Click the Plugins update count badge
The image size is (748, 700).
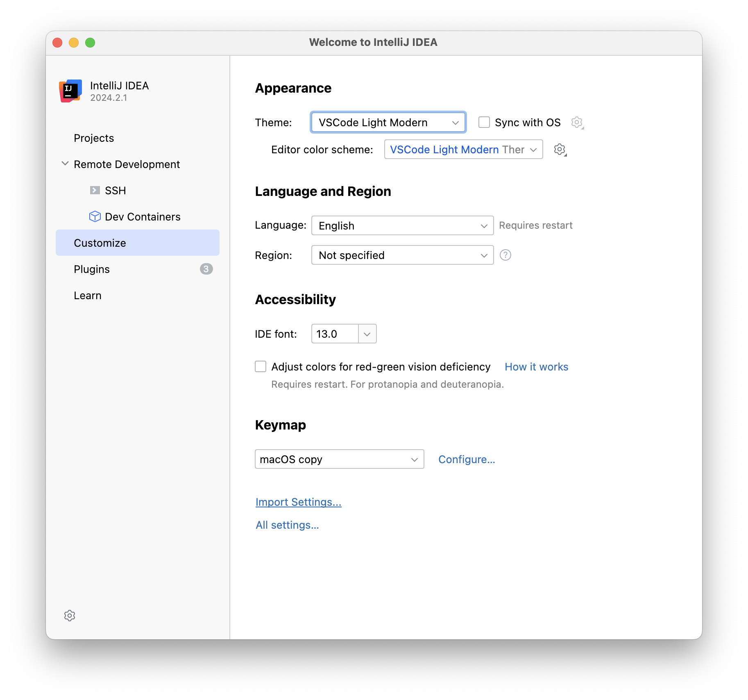(x=206, y=269)
